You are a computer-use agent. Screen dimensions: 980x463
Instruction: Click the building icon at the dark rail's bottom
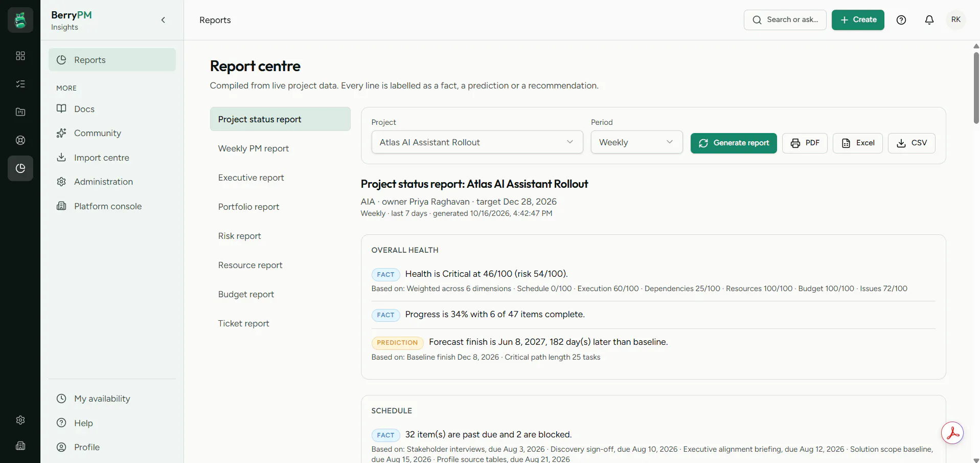20,446
